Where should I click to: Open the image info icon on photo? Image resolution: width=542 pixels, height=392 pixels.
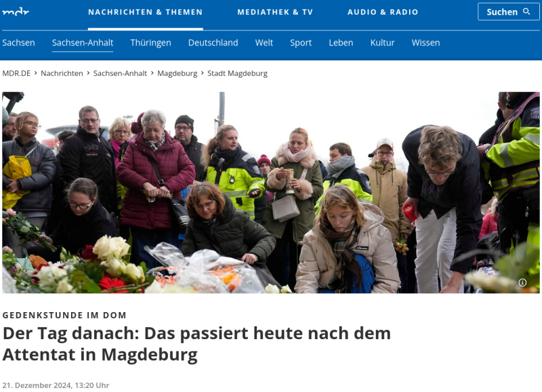tap(522, 282)
